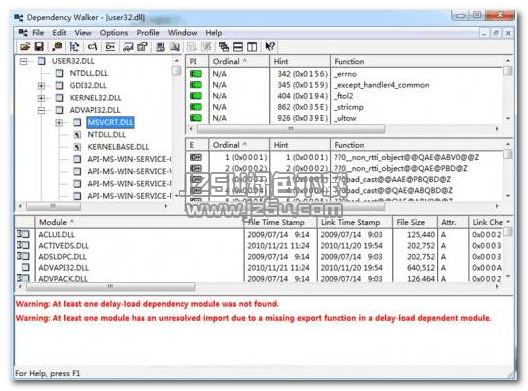Collapse the USER32.DLL root tree node
Viewport: 528px width, 391px height.
23,61
